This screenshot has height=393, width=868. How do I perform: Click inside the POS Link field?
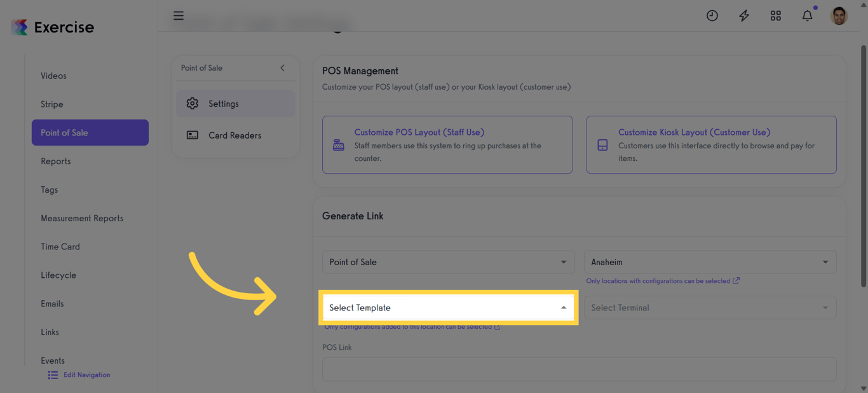pos(578,369)
